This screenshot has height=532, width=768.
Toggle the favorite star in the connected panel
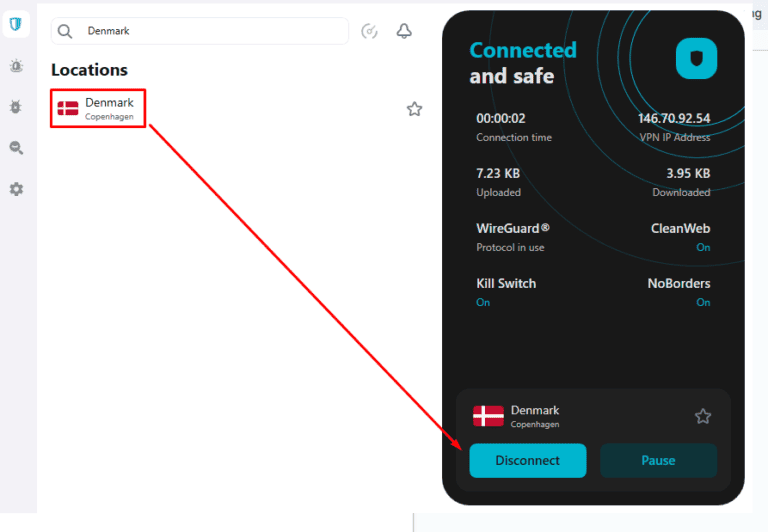pyautogui.click(x=703, y=416)
